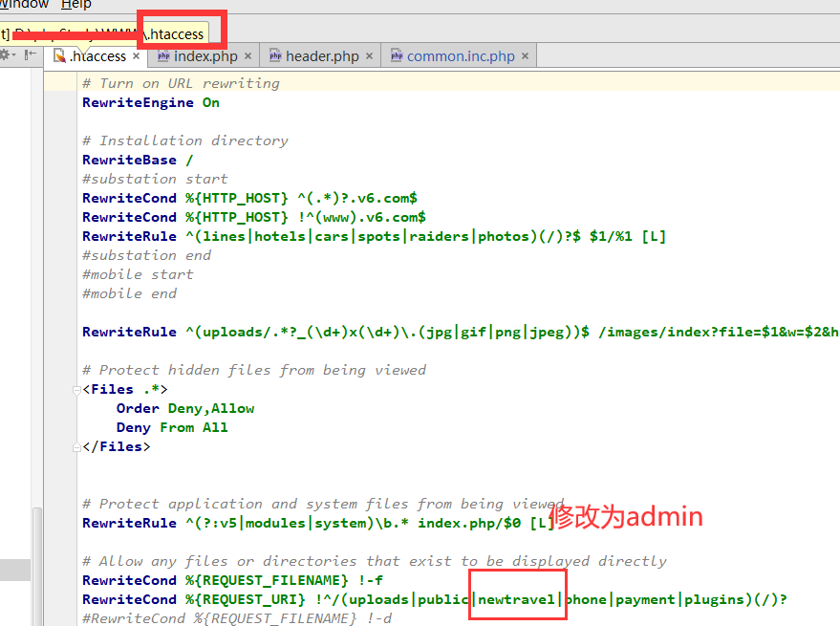Click the hide project panel icon
The image size is (840, 626).
point(31,55)
